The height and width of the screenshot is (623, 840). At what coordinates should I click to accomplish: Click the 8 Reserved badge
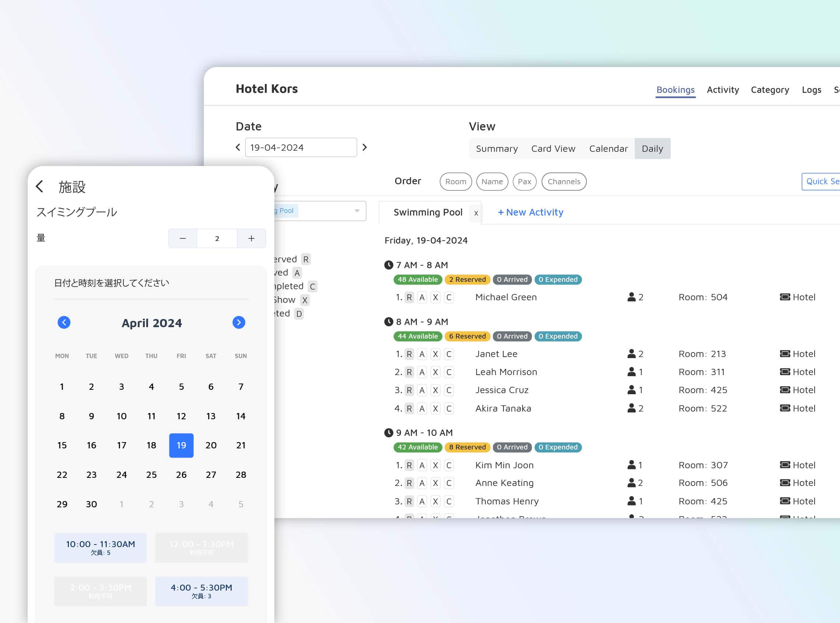click(467, 447)
